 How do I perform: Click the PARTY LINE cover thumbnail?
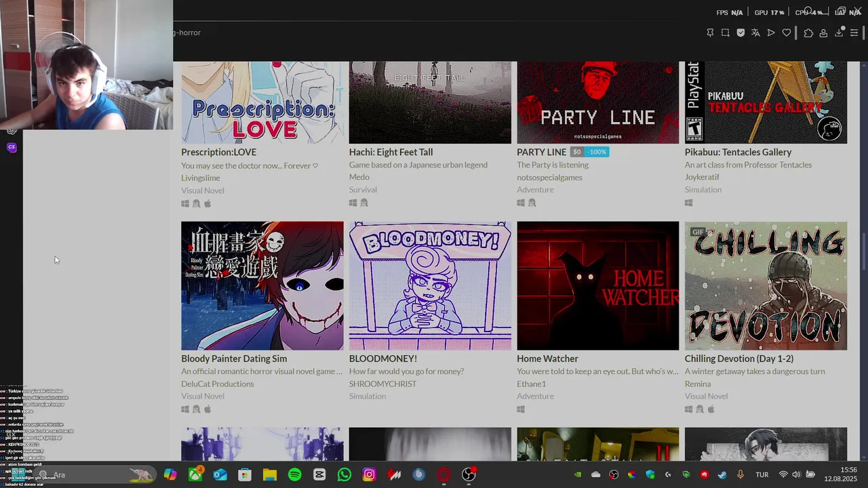[x=597, y=102]
